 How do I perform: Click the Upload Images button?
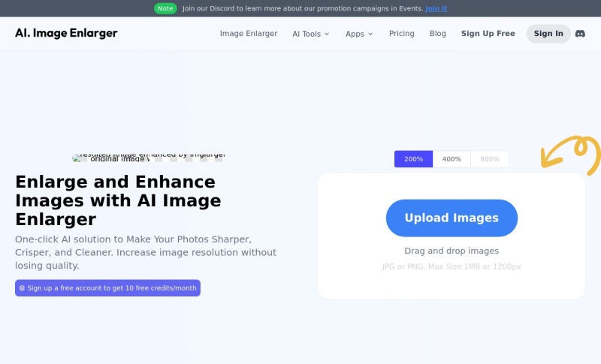(x=452, y=218)
